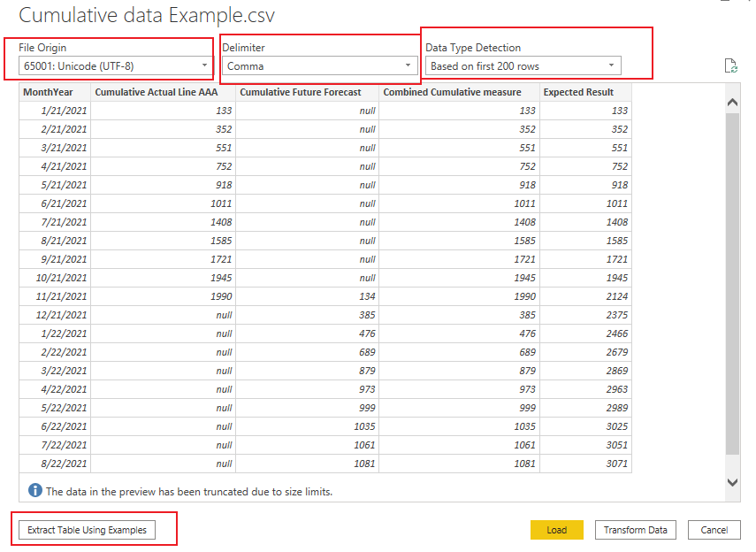Click the Cumulative data Example.csv title
756x552 pixels.
click(147, 15)
